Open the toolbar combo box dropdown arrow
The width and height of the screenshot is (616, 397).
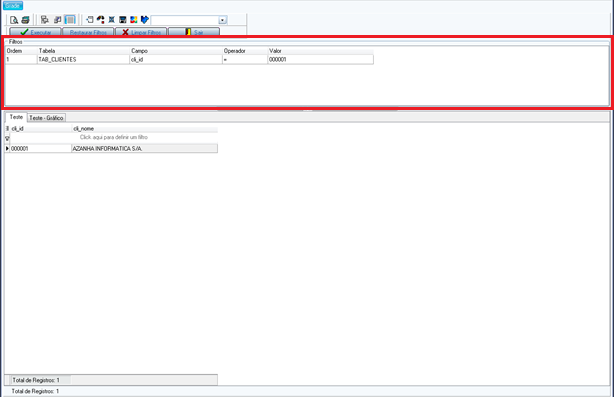click(223, 20)
